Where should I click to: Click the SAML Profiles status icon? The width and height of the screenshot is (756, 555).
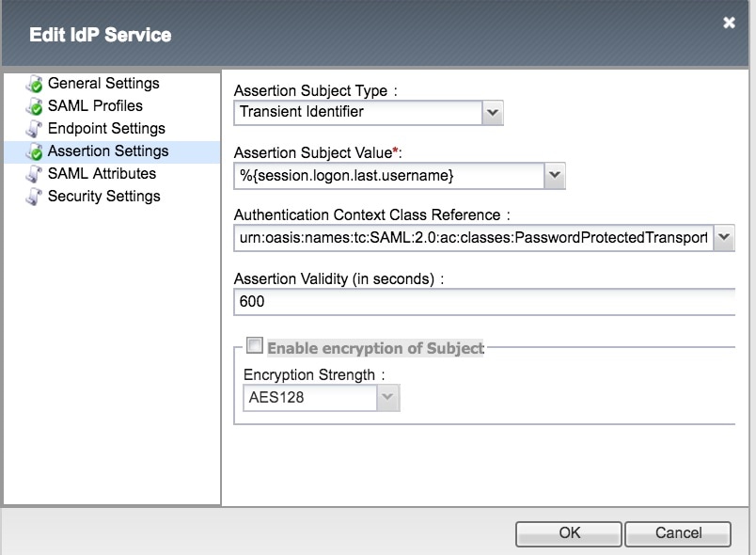pyautogui.click(x=34, y=106)
